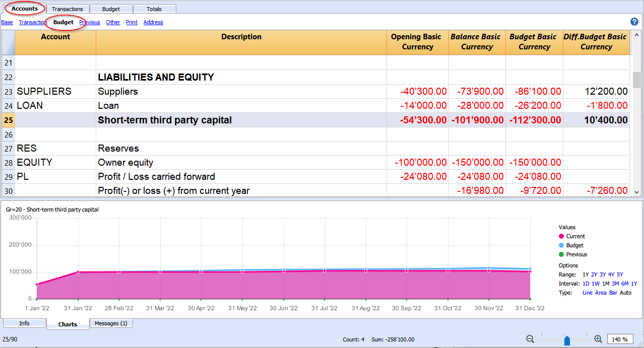Set chart interval to 1D
This screenshot has height=348, width=644.
click(586, 284)
